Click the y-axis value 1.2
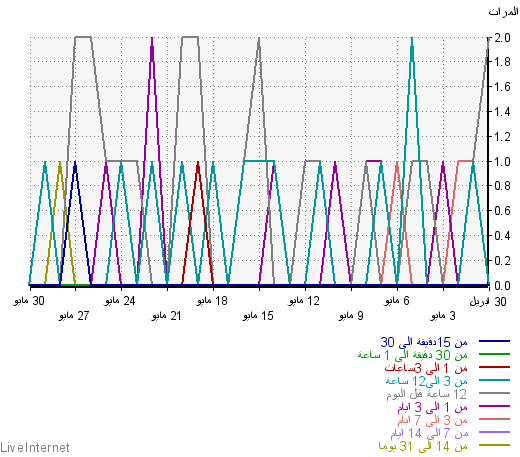The image size is (520, 457). click(x=502, y=137)
